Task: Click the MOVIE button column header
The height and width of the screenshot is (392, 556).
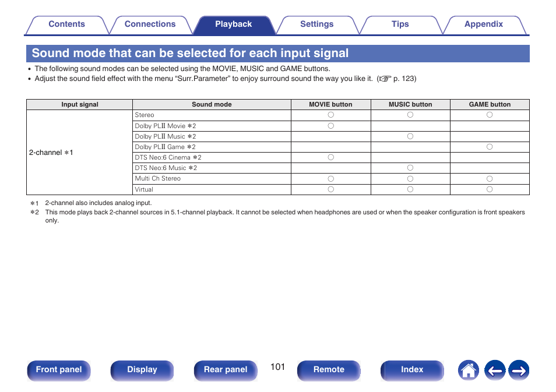Action: (330, 105)
